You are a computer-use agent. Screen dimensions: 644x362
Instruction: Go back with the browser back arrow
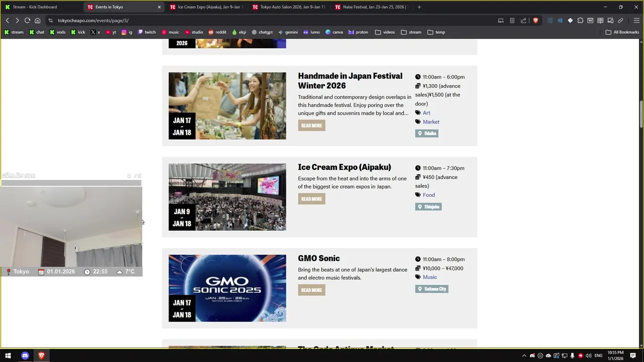coord(7,21)
